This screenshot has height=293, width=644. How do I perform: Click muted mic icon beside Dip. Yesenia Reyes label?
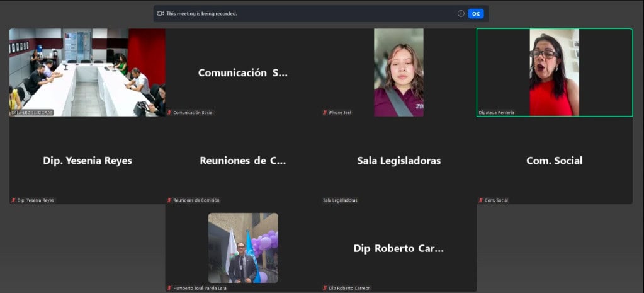[x=13, y=200]
